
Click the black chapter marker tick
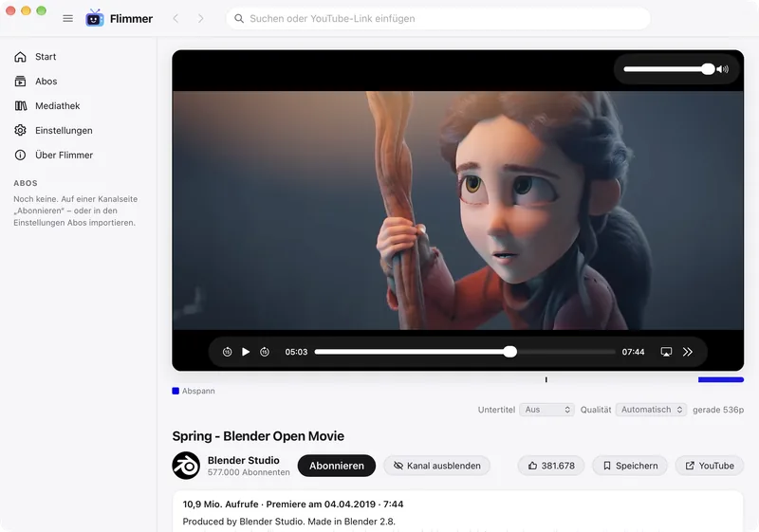click(546, 379)
